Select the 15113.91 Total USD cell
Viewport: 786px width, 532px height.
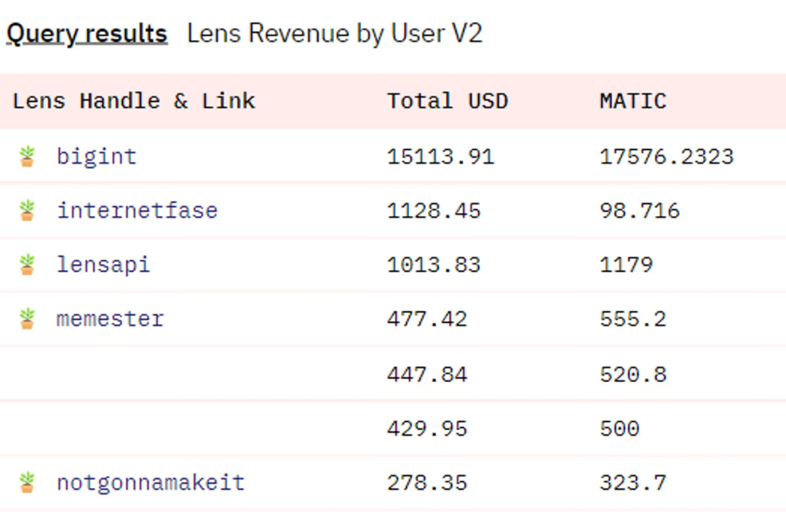click(x=440, y=156)
